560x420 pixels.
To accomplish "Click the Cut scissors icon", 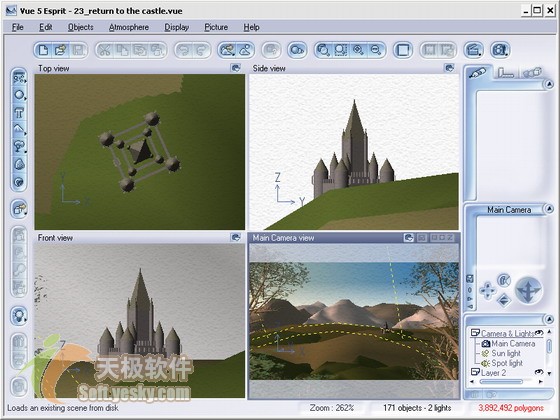I will (x=105, y=50).
